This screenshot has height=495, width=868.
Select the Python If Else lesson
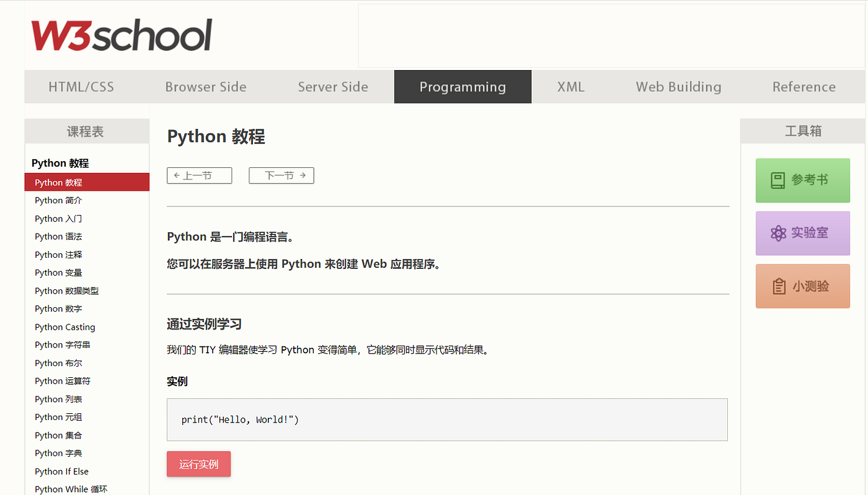coord(61,471)
